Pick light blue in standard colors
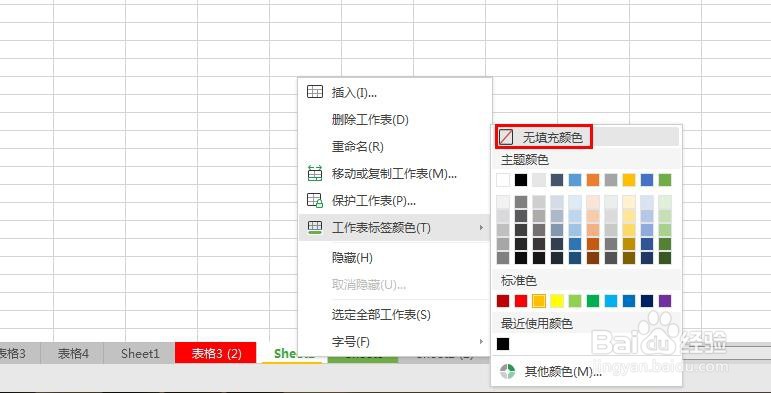 pos(611,301)
